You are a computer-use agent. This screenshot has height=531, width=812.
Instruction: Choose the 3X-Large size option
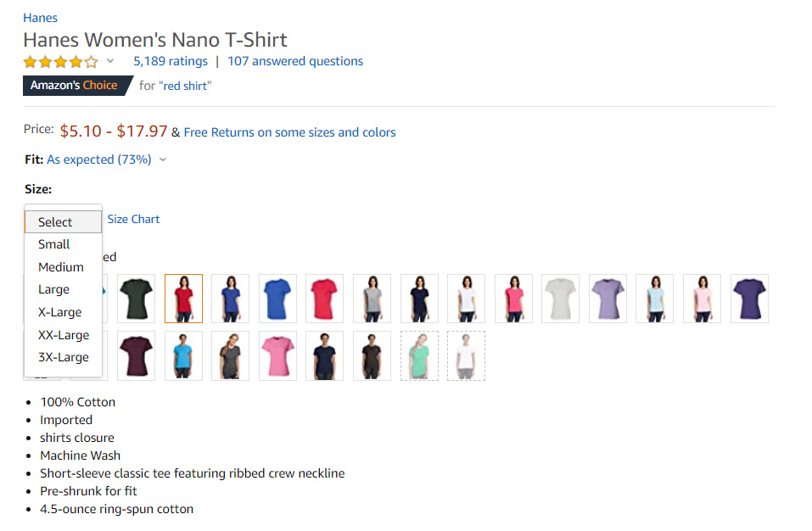pos(64,357)
